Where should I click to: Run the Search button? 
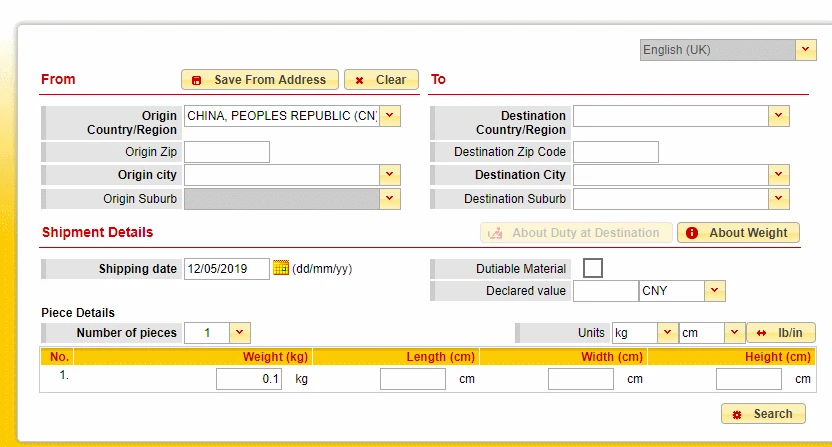click(x=763, y=414)
